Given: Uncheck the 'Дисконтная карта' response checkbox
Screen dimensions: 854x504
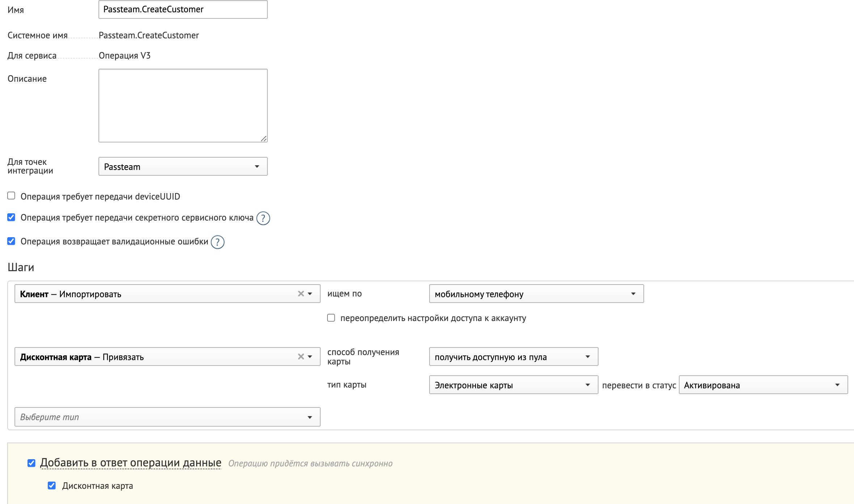Looking at the screenshot, I should [x=52, y=485].
